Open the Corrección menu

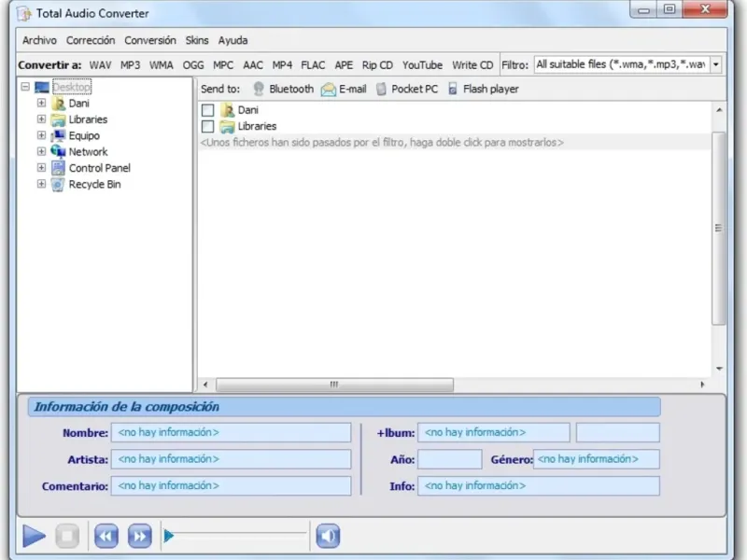91,40
